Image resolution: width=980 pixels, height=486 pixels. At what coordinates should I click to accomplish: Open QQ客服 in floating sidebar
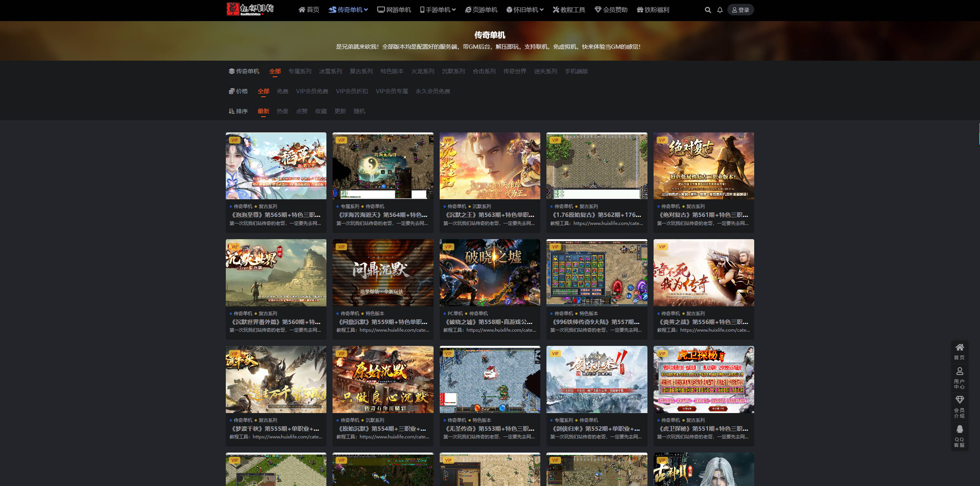pos(959,436)
